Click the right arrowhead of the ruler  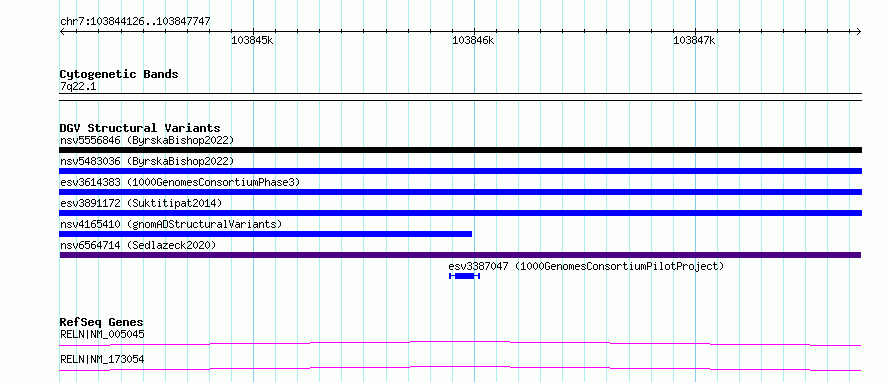pos(859,32)
